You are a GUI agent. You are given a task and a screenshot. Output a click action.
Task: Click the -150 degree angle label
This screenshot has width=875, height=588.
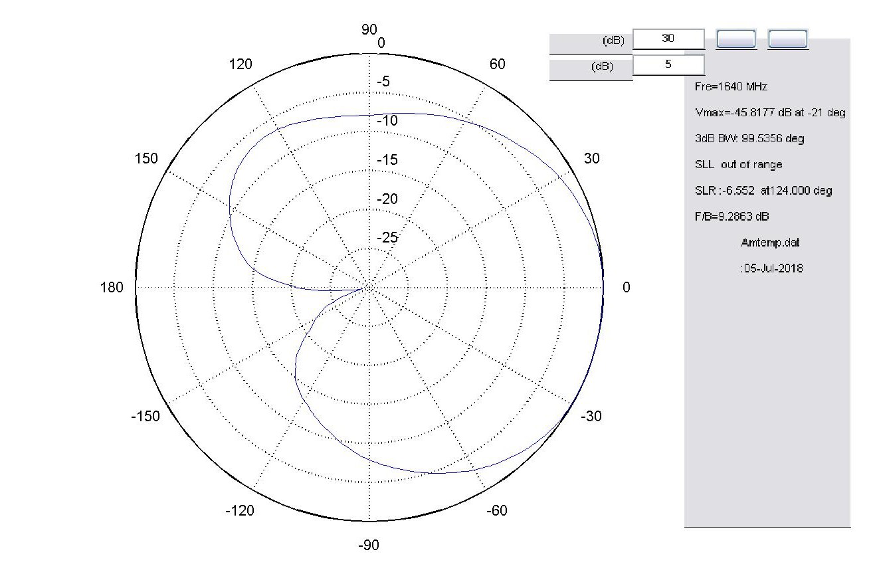coord(145,417)
